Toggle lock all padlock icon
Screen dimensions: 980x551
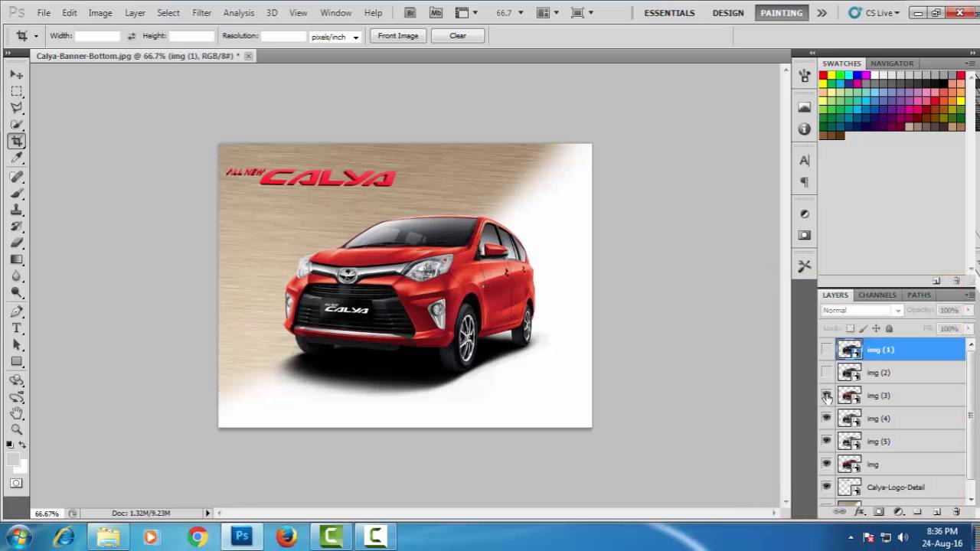tap(889, 328)
